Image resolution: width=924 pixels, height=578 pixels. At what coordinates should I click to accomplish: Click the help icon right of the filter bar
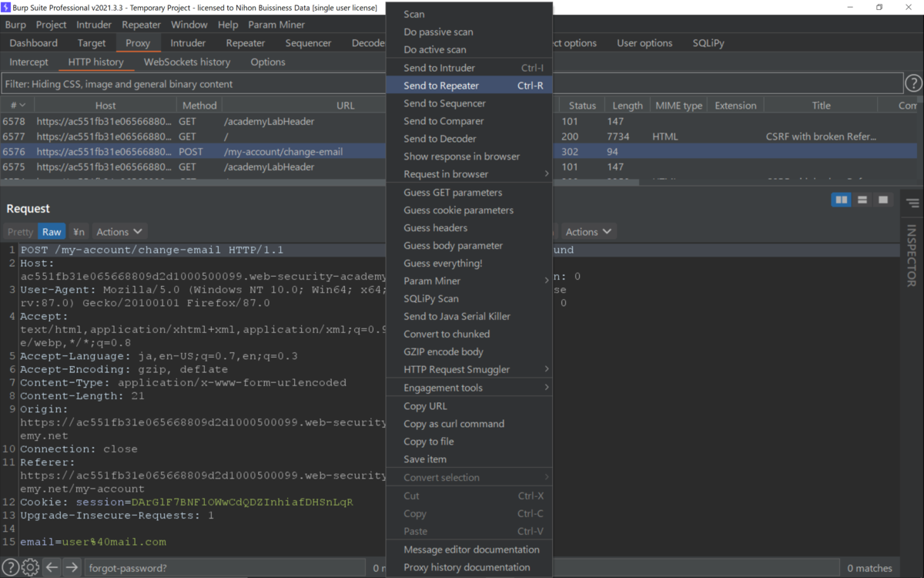[x=913, y=82]
